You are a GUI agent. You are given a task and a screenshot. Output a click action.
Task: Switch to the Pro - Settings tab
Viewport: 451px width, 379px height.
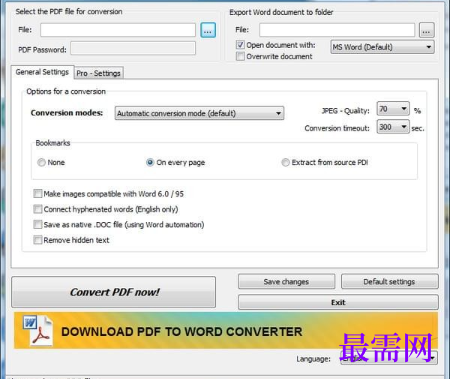coord(99,73)
